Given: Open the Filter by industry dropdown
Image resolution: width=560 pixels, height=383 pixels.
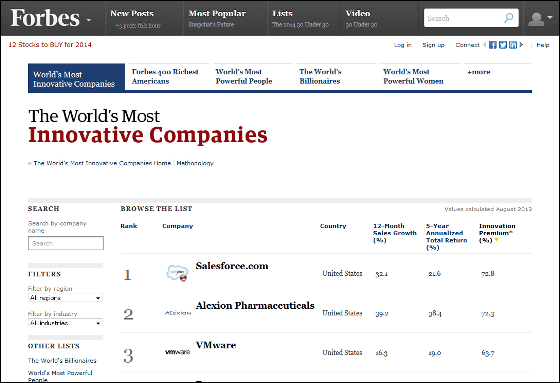Looking at the screenshot, I should click(65, 323).
